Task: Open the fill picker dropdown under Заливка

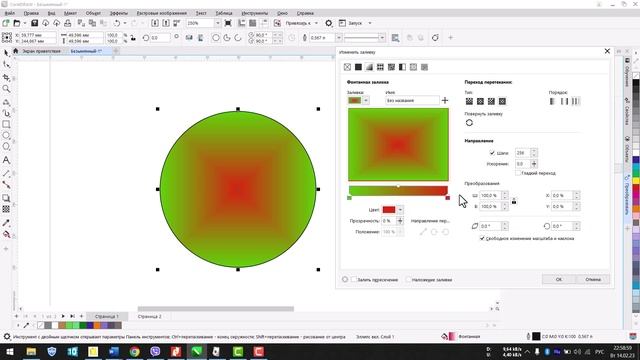Action: (x=366, y=100)
